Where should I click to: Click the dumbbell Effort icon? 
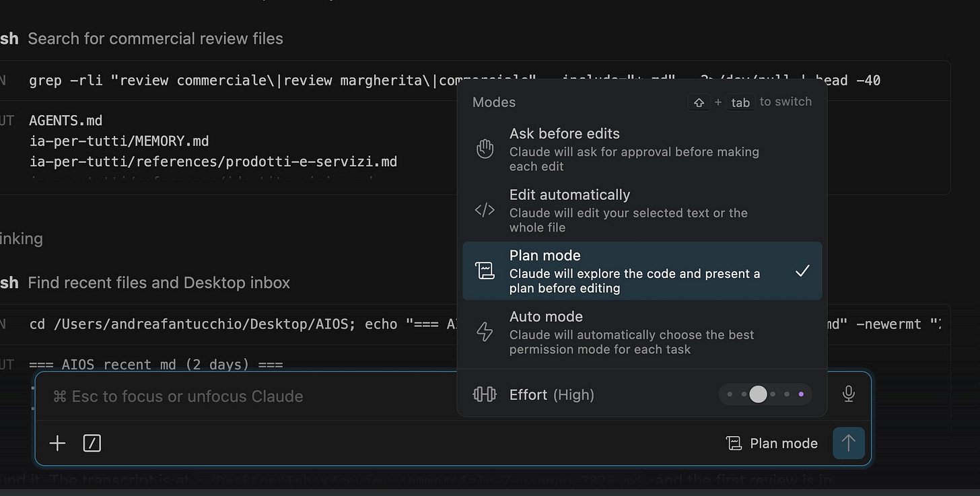485,394
